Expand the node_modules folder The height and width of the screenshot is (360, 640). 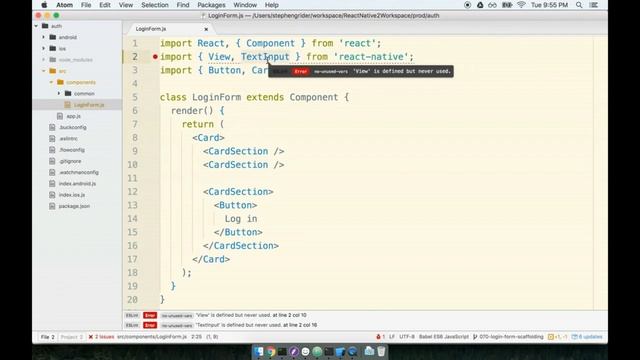44,60
